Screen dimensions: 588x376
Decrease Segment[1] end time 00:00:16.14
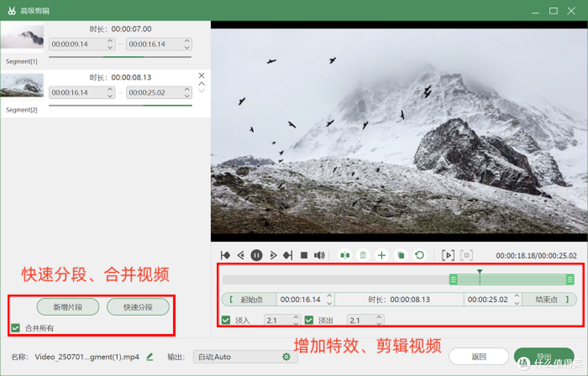coord(187,47)
